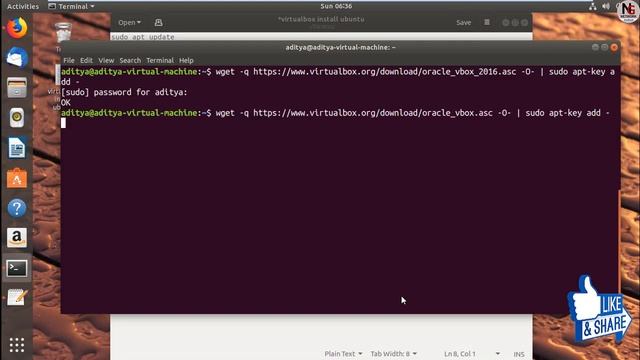Launch Thunderbird mail from the dock
640x360 pixels.
point(17,58)
